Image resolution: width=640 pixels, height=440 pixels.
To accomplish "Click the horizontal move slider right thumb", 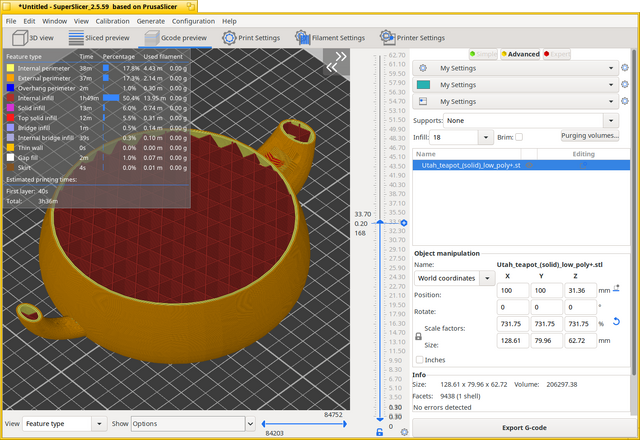I will coord(345,424).
